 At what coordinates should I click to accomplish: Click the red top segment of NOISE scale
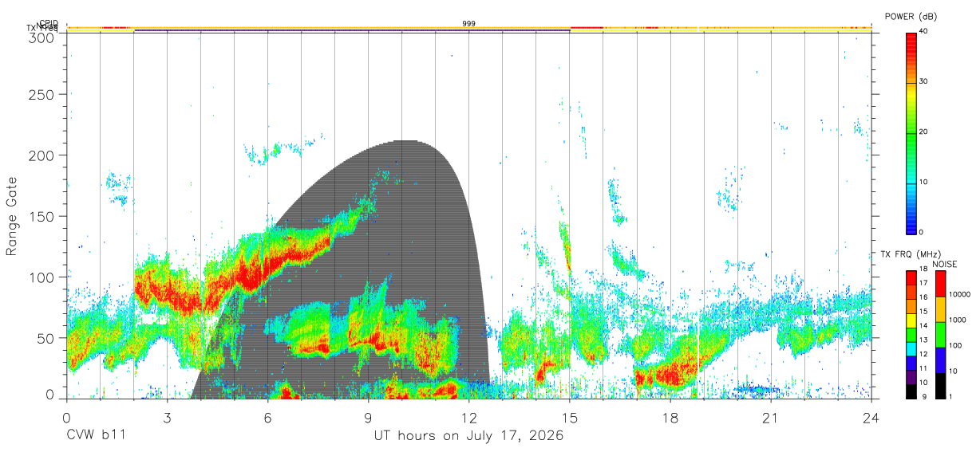tap(941, 283)
